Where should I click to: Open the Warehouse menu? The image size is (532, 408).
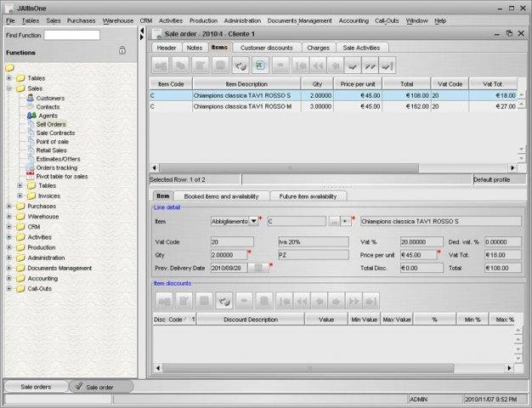coord(117,20)
